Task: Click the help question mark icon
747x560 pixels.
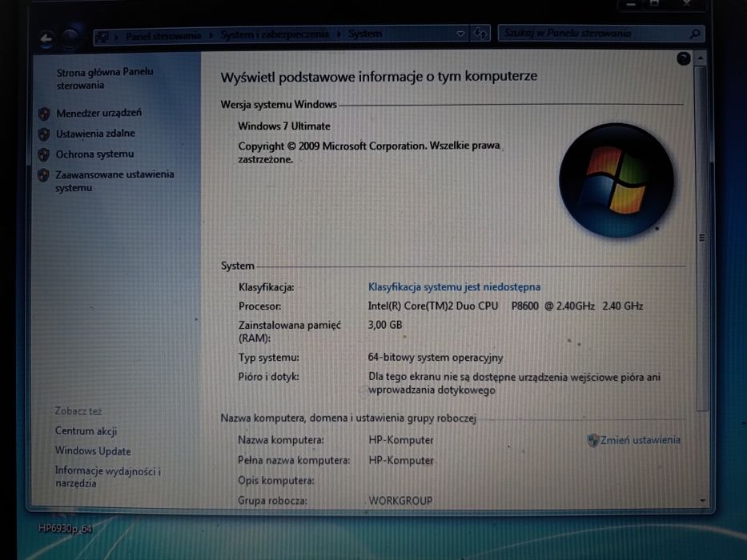Action: click(x=683, y=58)
